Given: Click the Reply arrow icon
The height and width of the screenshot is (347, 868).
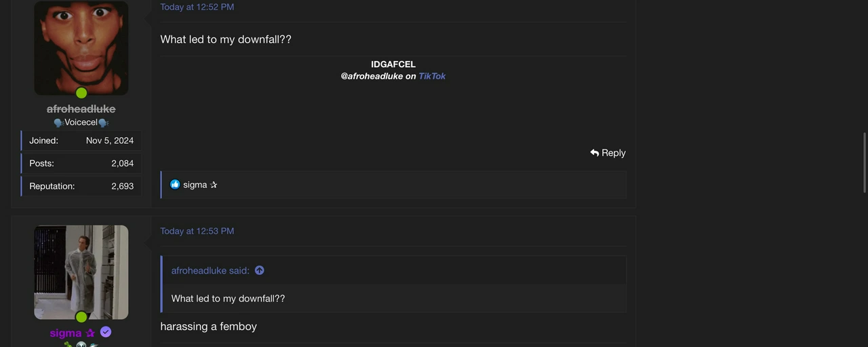Looking at the screenshot, I should point(595,153).
